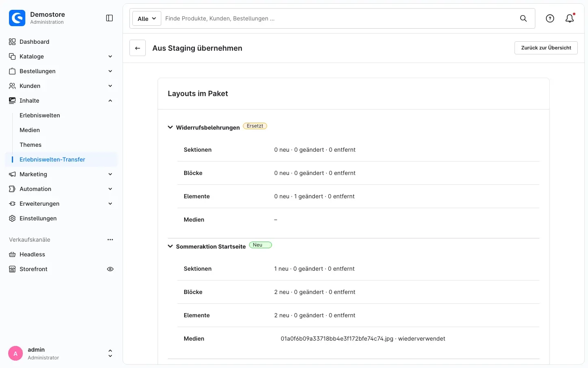Click Zurück zur Übersicht button
Viewport: 588px width, 368px height.
click(x=546, y=48)
